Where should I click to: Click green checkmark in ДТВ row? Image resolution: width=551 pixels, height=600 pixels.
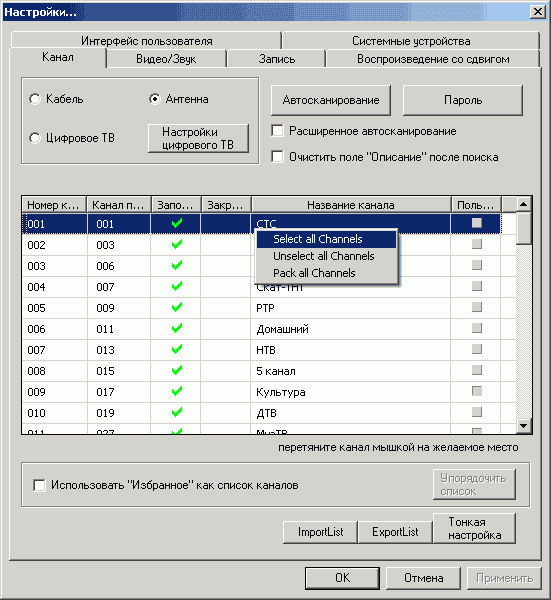(176, 412)
